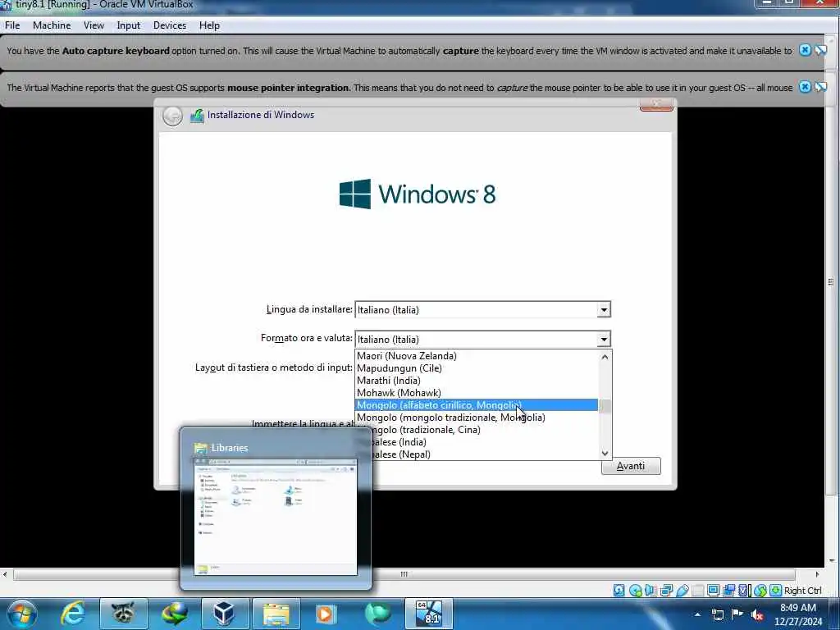840x630 pixels.
Task: Click the shared folders status icon
Action: click(698, 591)
